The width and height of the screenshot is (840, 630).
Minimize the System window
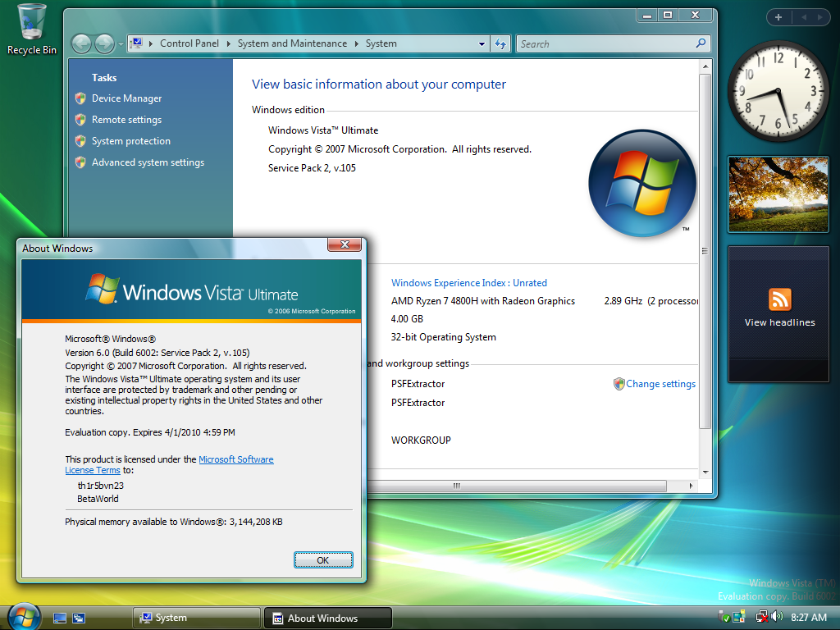(x=648, y=15)
